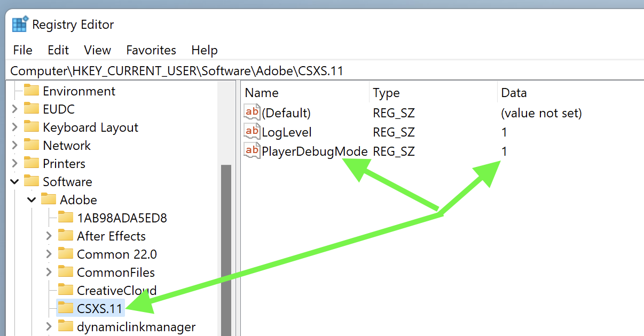
Task: Expand the dynamiclinkmanager key
Action: [x=49, y=326]
